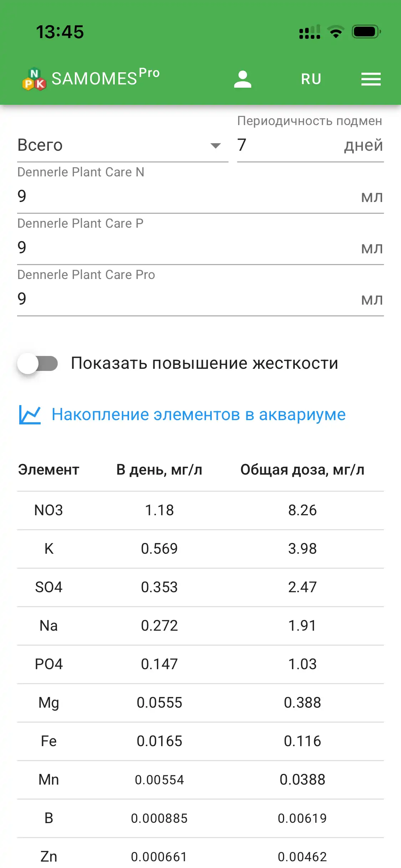Screen dimensions: 401x868
Task: Select the NO3 row in the table
Action: [200, 510]
